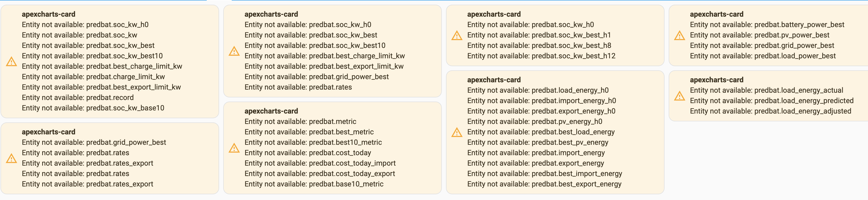Click the predbat.cost_today_import error line

pos(320,163)
